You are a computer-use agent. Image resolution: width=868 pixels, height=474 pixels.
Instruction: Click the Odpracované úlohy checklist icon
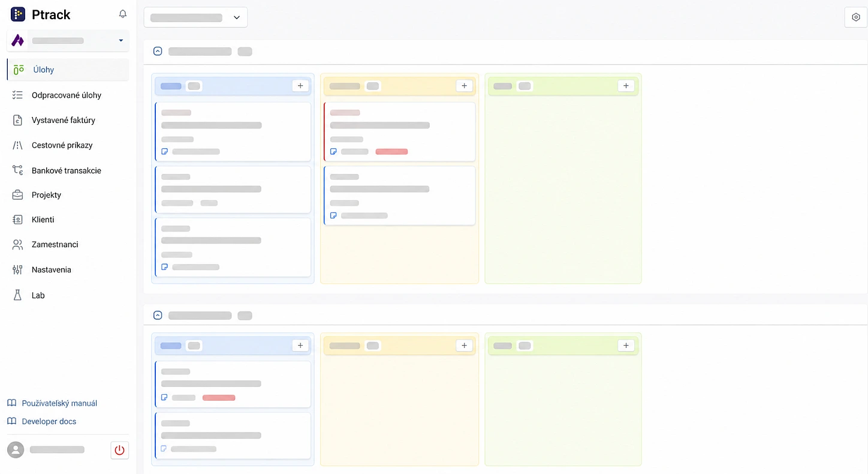pos(17,95)
